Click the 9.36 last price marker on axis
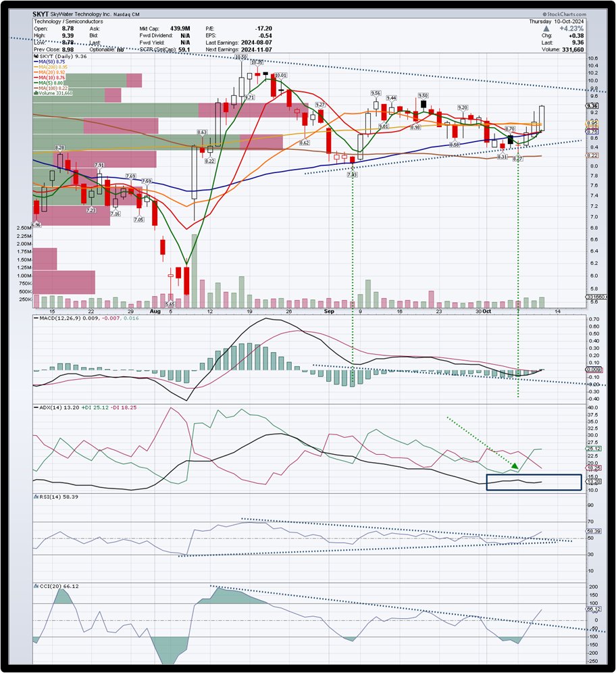 point(592,106)
